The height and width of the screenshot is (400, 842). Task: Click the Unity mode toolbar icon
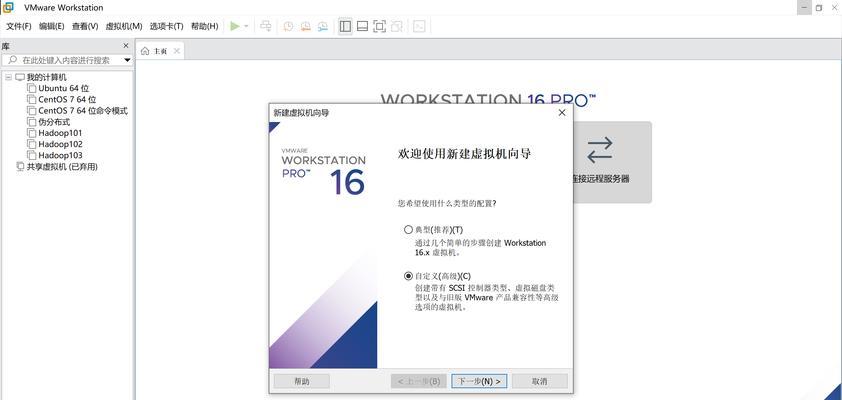click(397, 26)
